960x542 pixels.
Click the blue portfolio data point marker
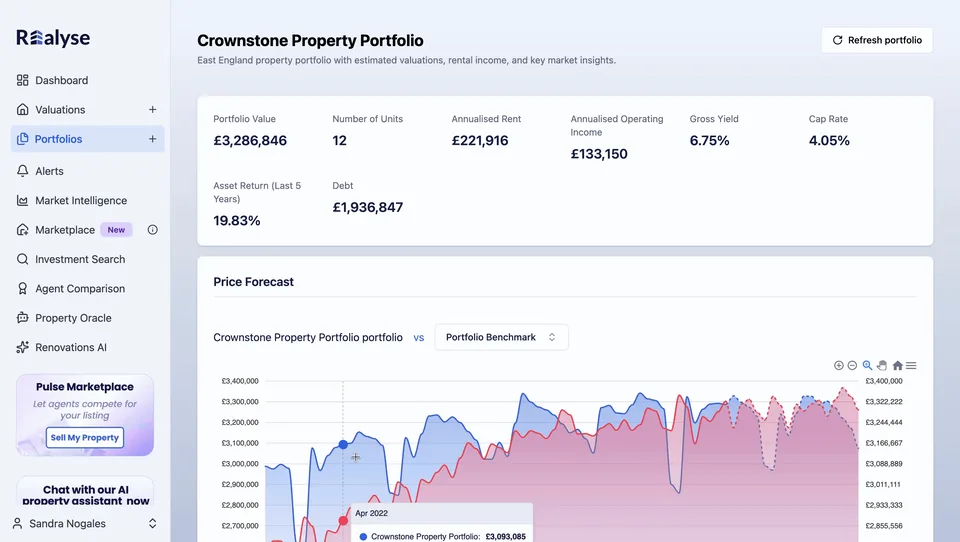pyautogui.click(x=343, y=445)
